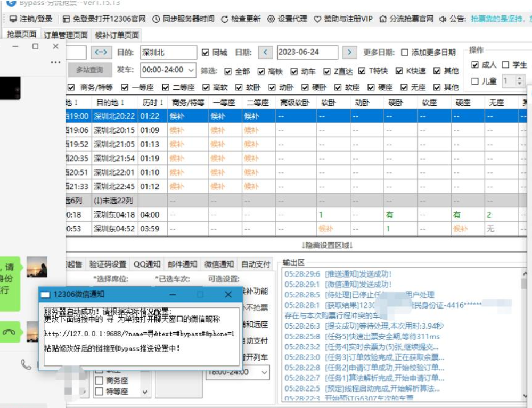Image resolution: width=532 pixels, height=408 pixels.
Task: Click the 检查更新 refresh icon
Action: click(225, 19)
